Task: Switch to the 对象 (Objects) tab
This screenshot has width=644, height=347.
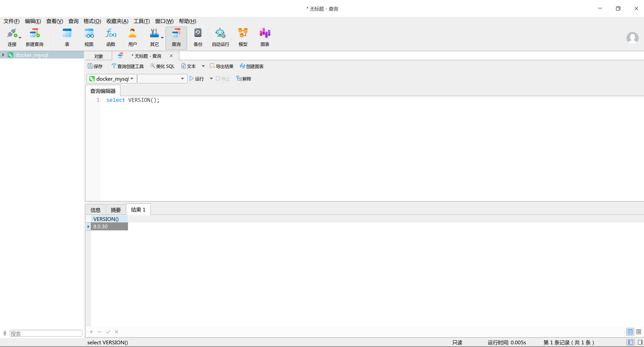Action: click(99, 56)
